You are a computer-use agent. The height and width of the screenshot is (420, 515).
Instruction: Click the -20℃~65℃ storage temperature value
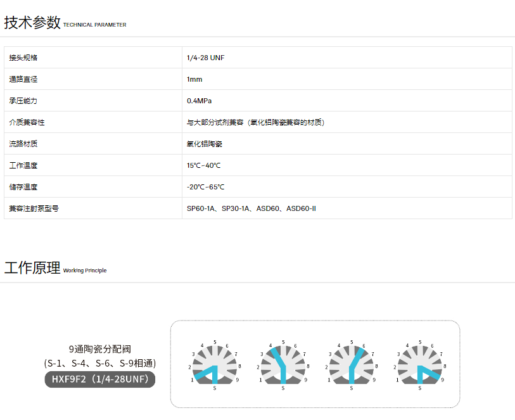pyautogui.click(x=205, y=187)
